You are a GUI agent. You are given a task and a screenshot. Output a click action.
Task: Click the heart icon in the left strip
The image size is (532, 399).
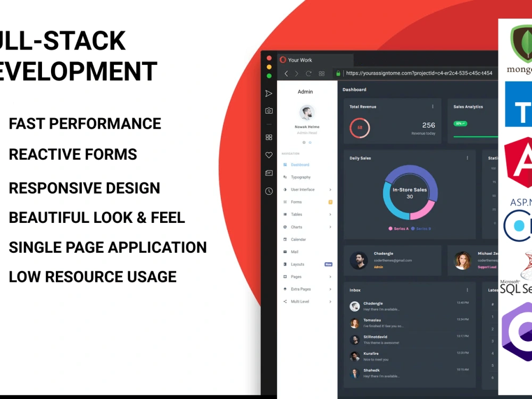(x=269, y=155)
